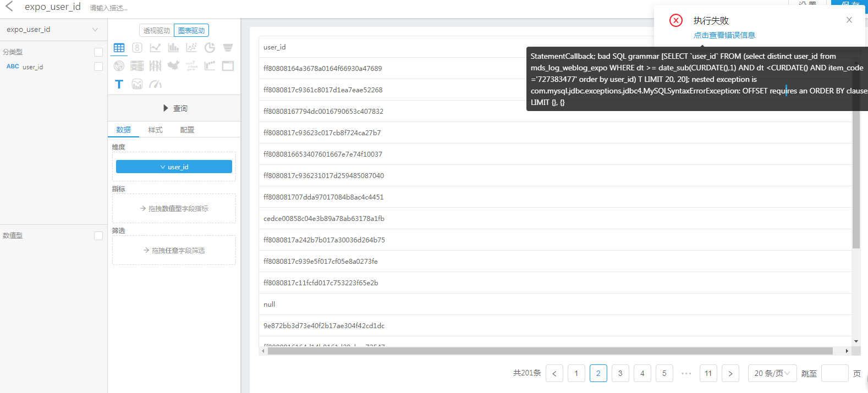Select the pie chart icon

click(x=210, y=48)
